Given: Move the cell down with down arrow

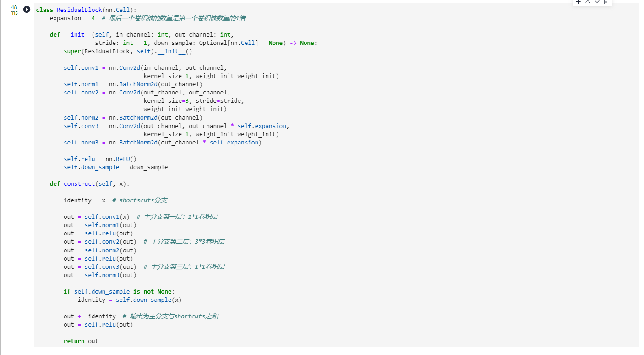Looking at the screenshot, I should (x=597, y=2).
